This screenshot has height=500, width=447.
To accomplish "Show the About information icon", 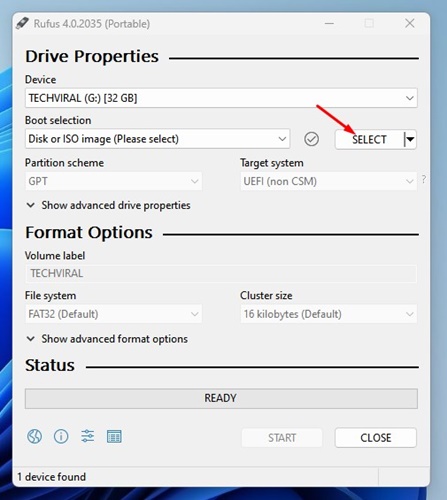I will tap(61, 436).
